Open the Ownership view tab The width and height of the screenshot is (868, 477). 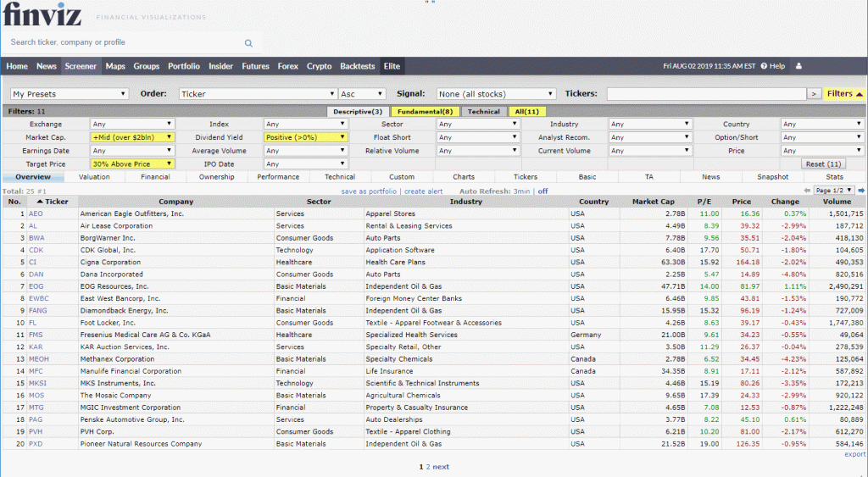tap(217, 177)
